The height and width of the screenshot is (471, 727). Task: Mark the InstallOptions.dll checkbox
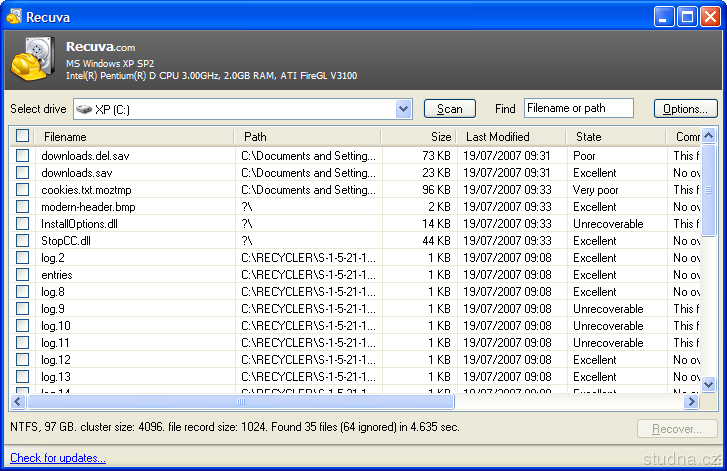tap(23, 224)
